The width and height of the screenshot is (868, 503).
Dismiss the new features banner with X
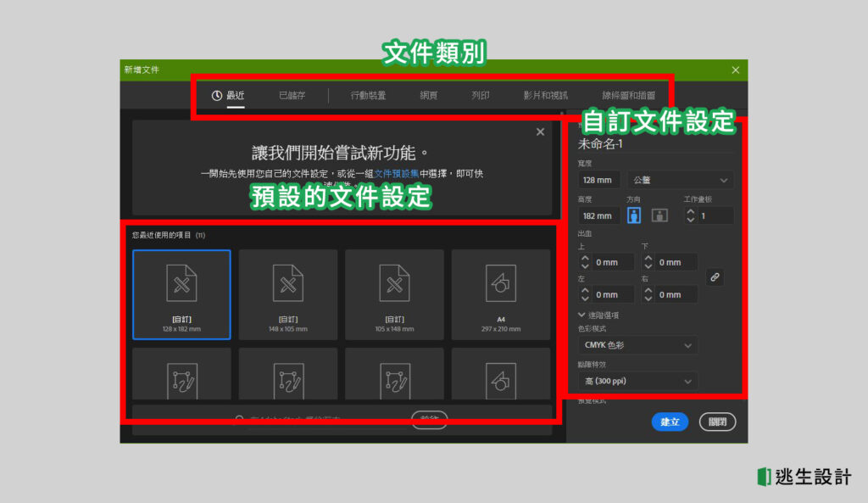coord(540,132)
